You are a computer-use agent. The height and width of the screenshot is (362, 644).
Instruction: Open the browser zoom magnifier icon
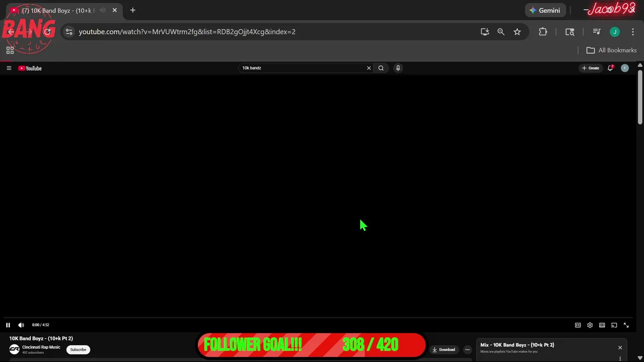point(501,32)
